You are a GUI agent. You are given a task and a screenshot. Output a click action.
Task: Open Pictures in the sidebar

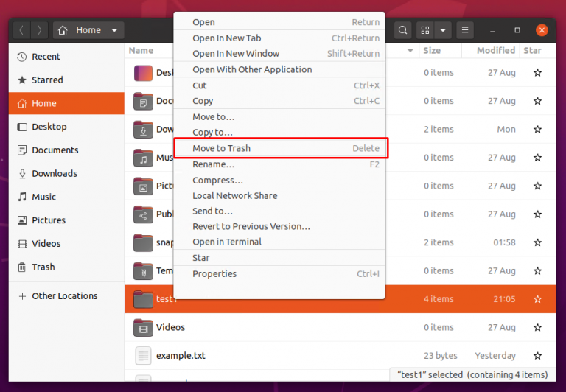[66, 220]
